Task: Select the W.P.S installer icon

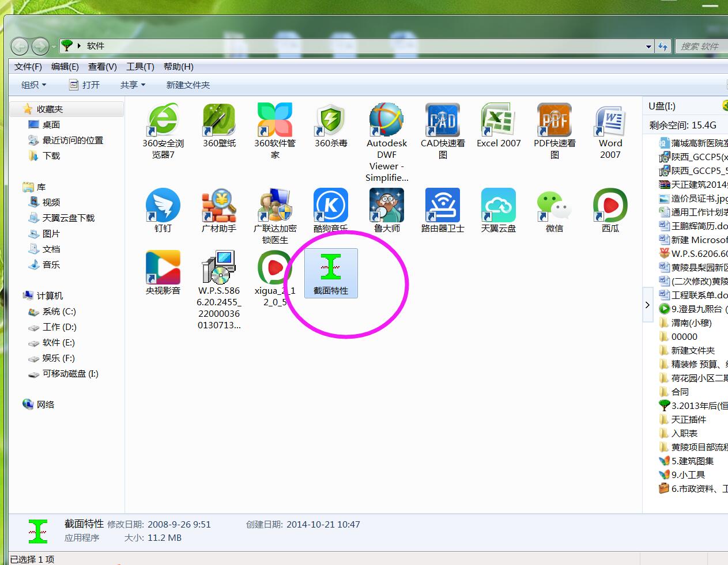Action: click(219, 267)
